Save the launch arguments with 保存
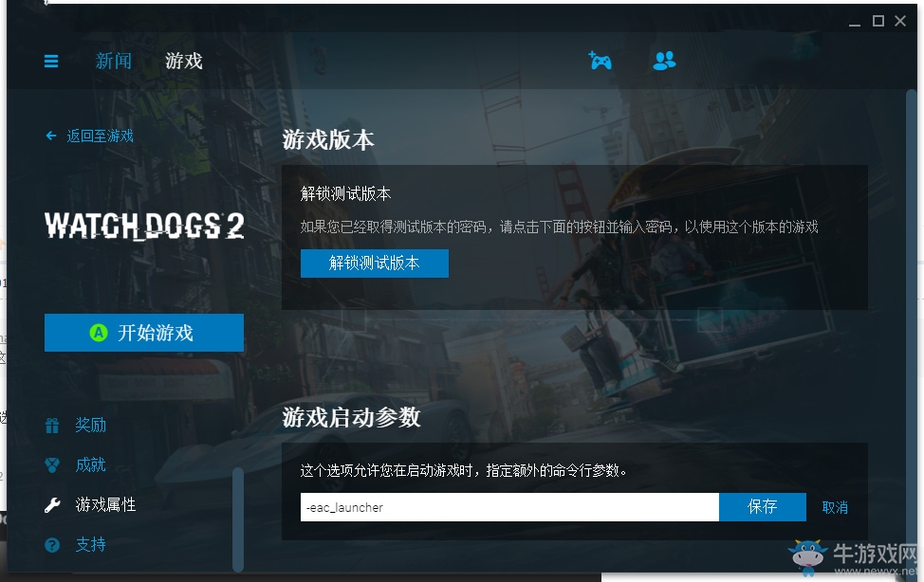Screen dimensions: 924x582 (762, 507)
